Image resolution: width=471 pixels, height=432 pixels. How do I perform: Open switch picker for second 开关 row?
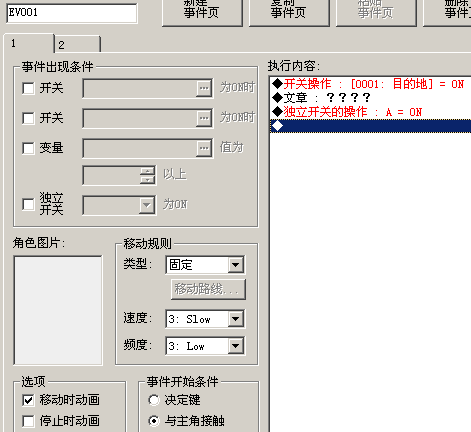pos(204,118)
